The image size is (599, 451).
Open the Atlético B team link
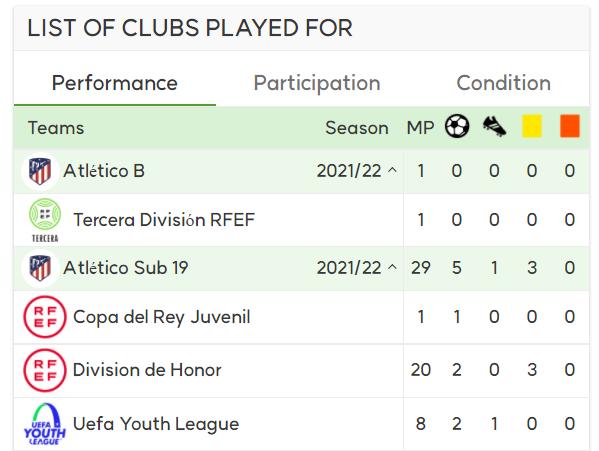pos(104,171)
